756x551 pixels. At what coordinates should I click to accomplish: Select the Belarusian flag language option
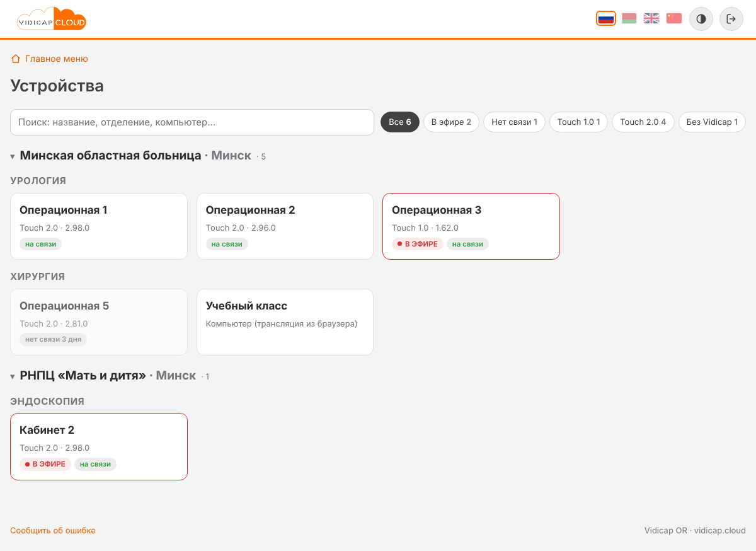pos(629,19)
